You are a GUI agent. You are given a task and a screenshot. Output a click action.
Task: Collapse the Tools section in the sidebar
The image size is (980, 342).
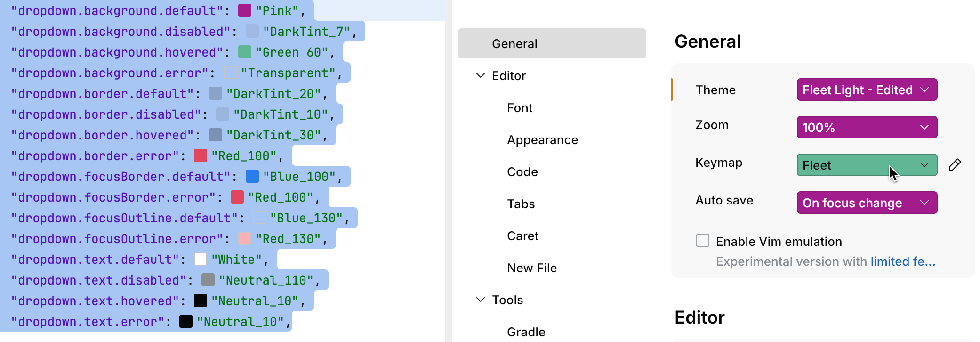coord(480,300)
